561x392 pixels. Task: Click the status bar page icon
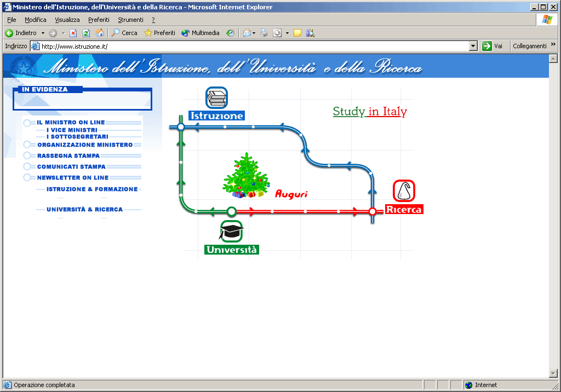coord(7,385)
